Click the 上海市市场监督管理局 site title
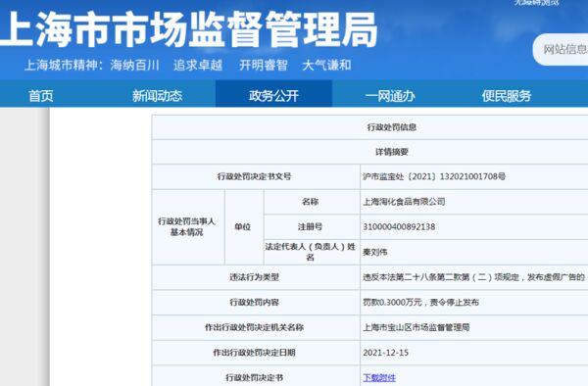The height and width of the screenshot is (386, 588). click(x=187, y=29)
